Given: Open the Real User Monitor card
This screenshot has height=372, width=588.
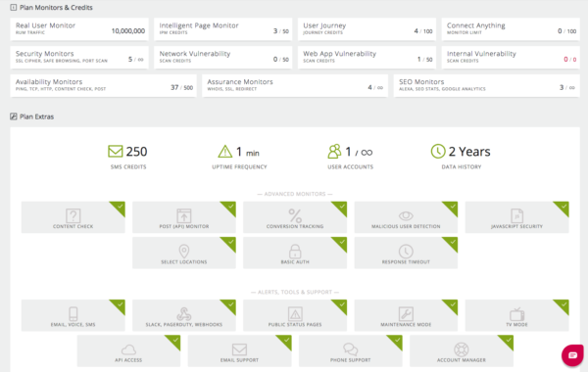Looking at the screenshot, I should click(79, 28).
